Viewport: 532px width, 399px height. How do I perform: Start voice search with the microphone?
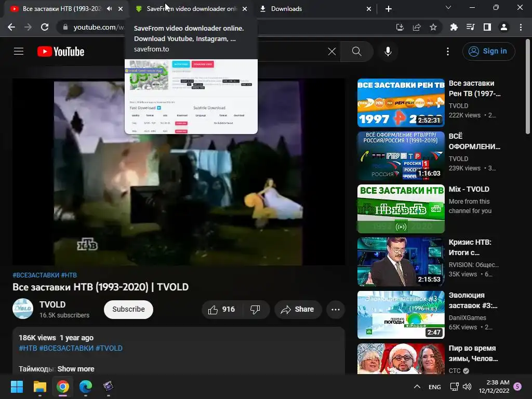point(388,51)
